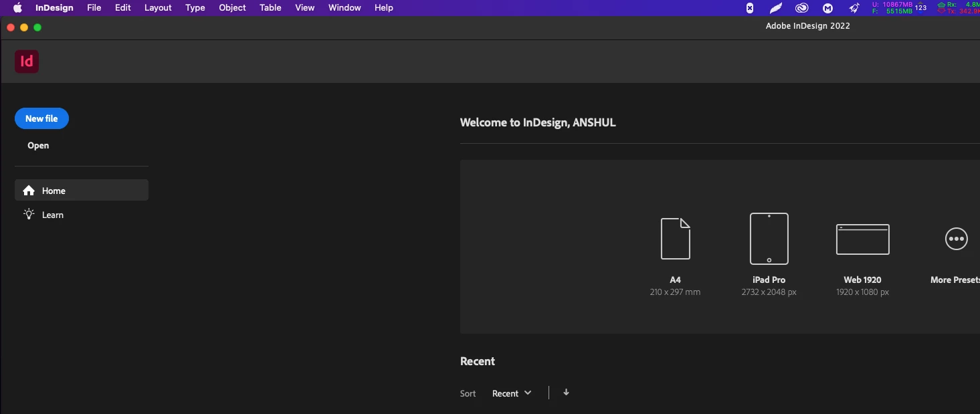The width and height of the screenshot is (980, 414).
Task: Click the Home house icon in sidebar
Action: (x=29, y=191)
